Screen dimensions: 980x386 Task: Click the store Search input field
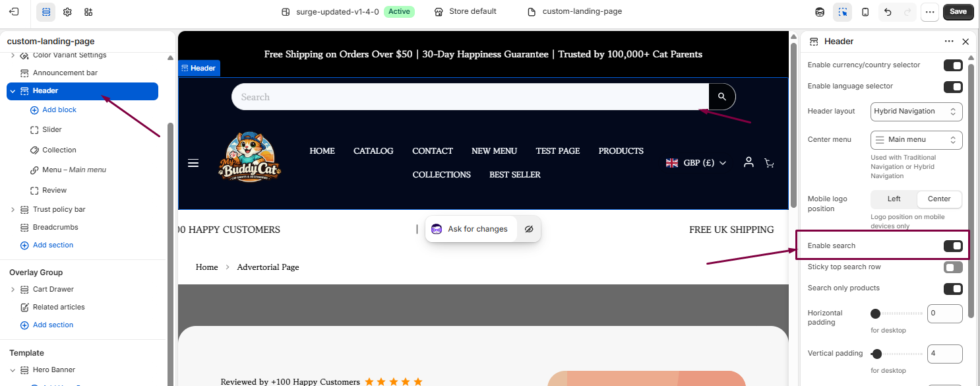[470, 97]
